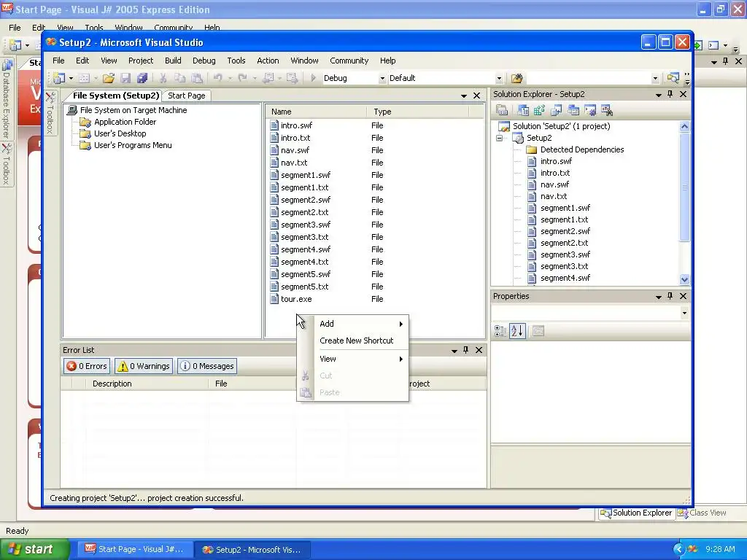
Task: Choose Create New Shortcut from context menu
Action: (x=352, y=341)
